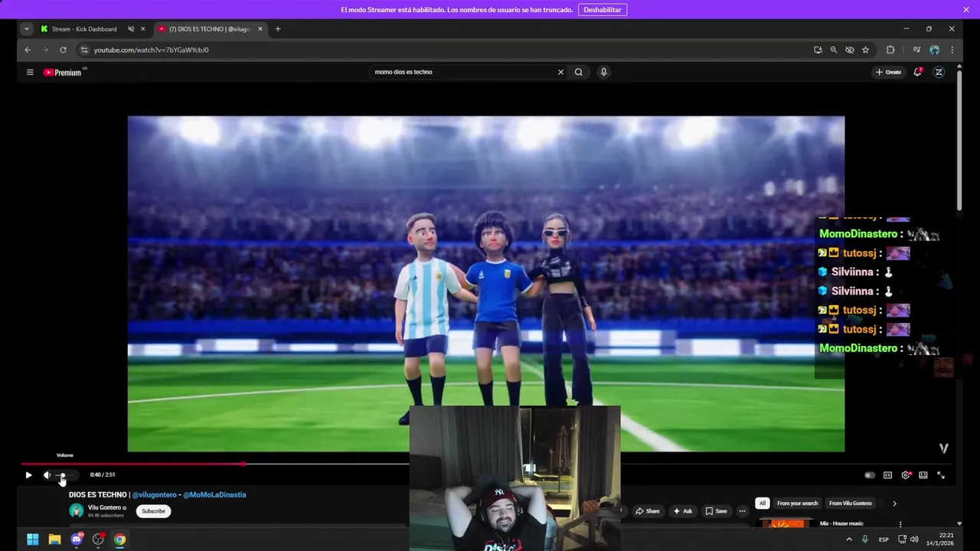Click the install app icon in address bar

point(818,50)
